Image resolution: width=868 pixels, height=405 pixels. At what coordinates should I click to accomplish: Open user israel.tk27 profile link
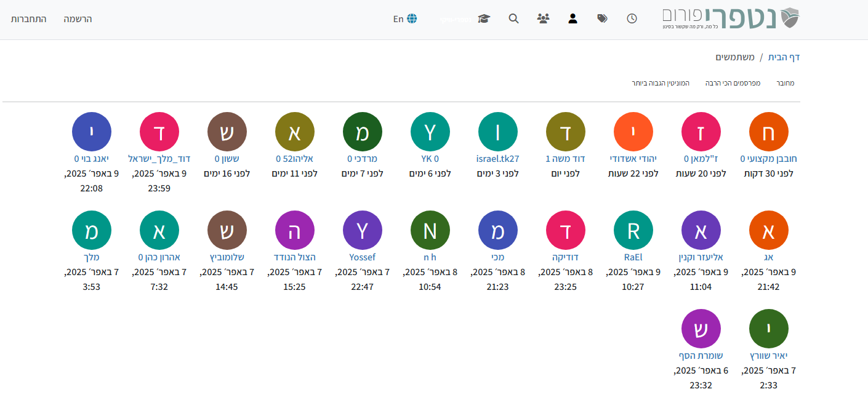click(x=497, y=158)
